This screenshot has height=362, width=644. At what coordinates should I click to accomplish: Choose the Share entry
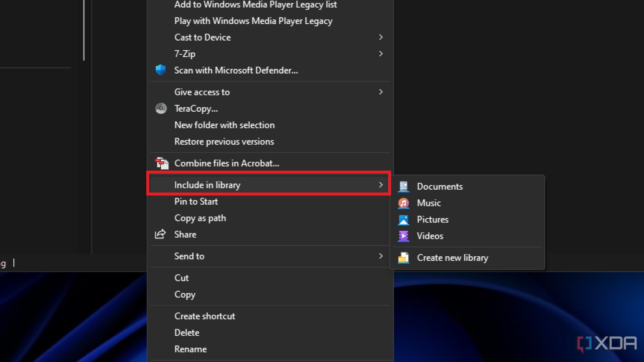(x=270, y=234)
